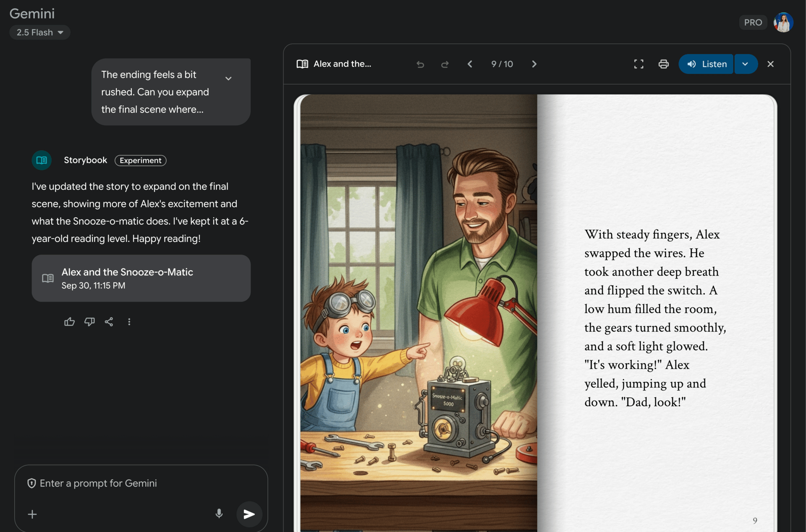This screenshot has width=806, height=532.
Task: Click the thumbs up feedback icon
Action: [x=69, y=322]
